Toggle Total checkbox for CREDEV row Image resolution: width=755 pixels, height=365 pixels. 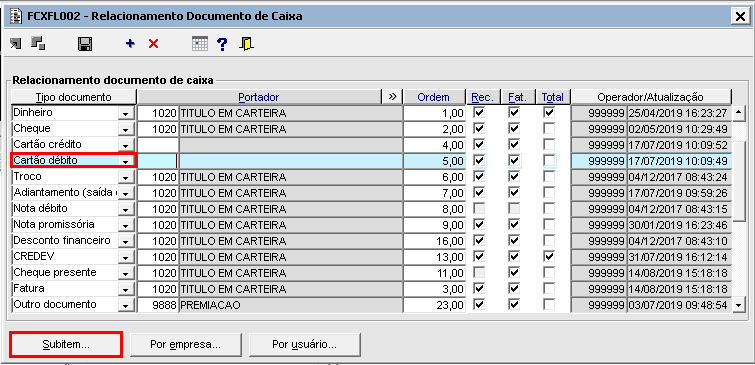coord(549,256)
